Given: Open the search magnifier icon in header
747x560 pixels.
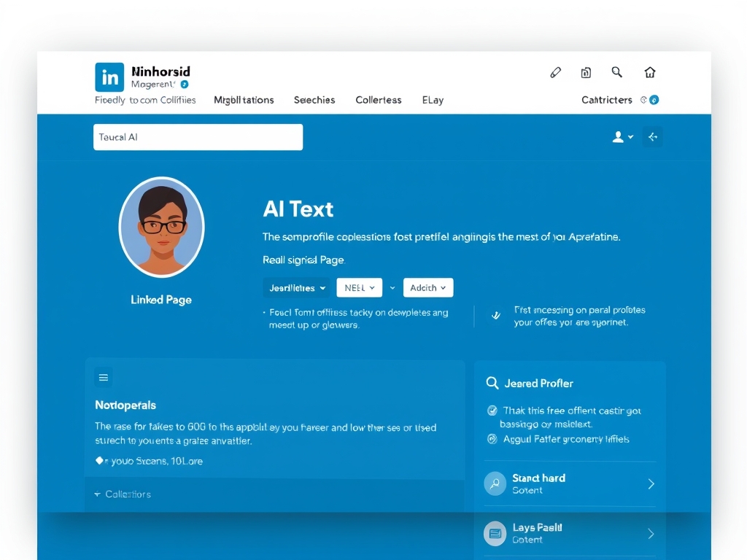Looking at the screenshot, I should (x=617, y=71).
